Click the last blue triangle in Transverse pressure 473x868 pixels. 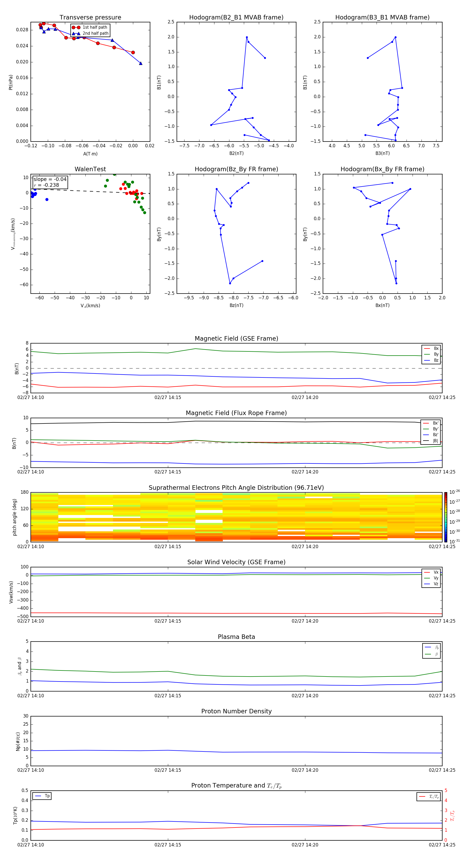141,63
